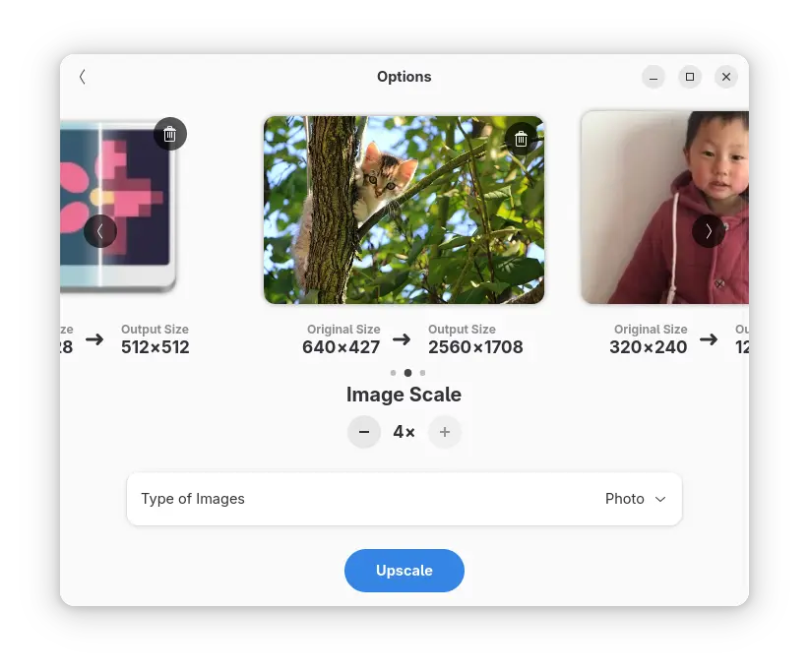Viewport: 809px width, 672px height.
Task: Delete the pixelated flower image via trash icon
Action: point(169,134)
